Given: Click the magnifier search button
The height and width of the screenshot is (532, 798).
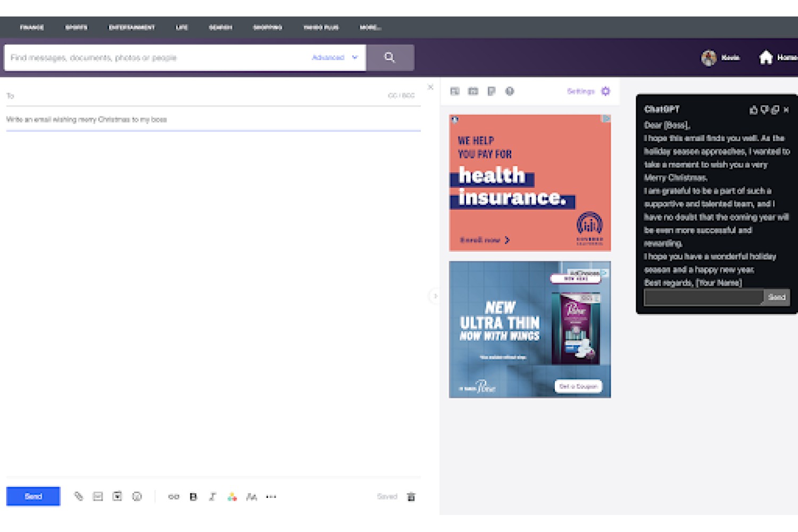Looking at the screenshot, I should click(390, 57).
